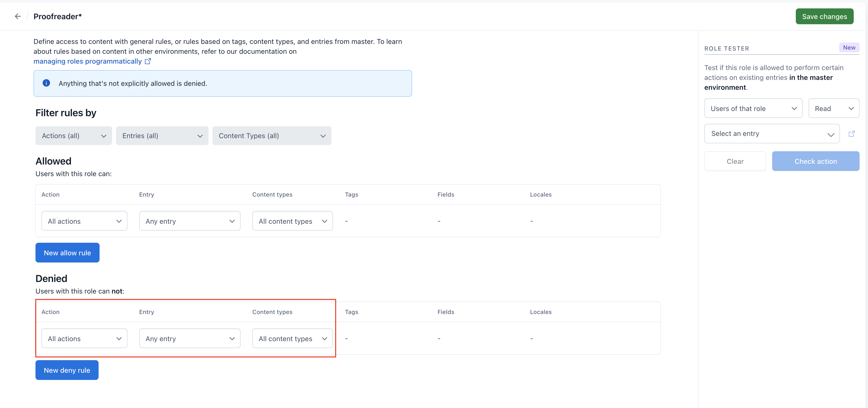Open Users of that role dropdown
Viewport: 868px width, 408px height.
click(753, 108)
